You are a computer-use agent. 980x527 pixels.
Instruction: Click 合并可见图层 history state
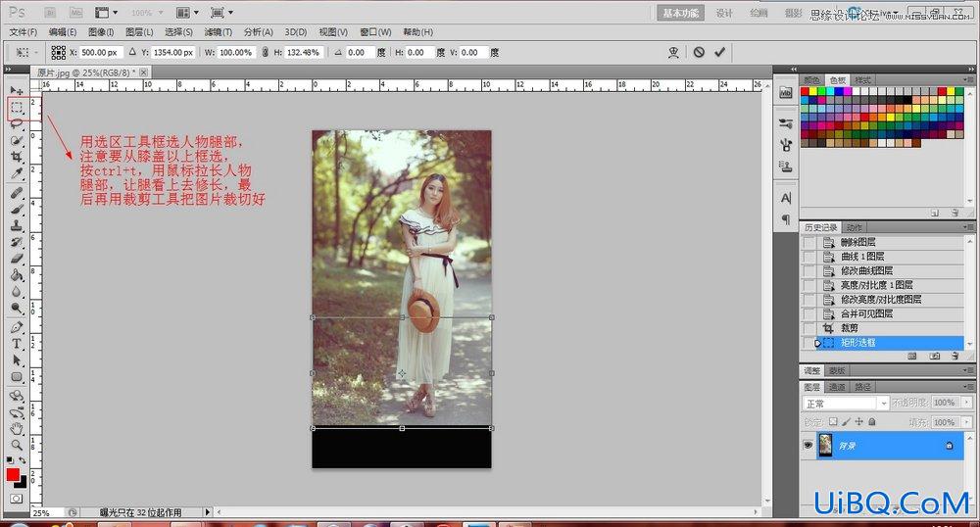click(865, 313)
